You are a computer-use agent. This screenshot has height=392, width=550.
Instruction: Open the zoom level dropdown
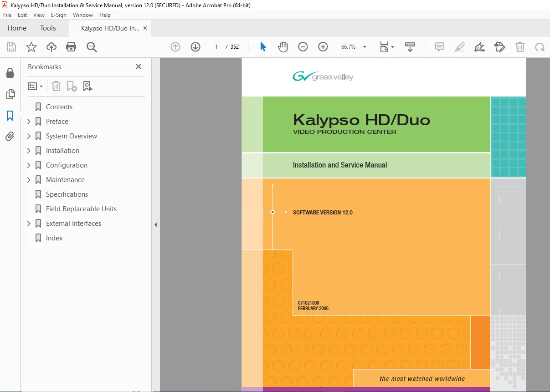click(365, 47)
